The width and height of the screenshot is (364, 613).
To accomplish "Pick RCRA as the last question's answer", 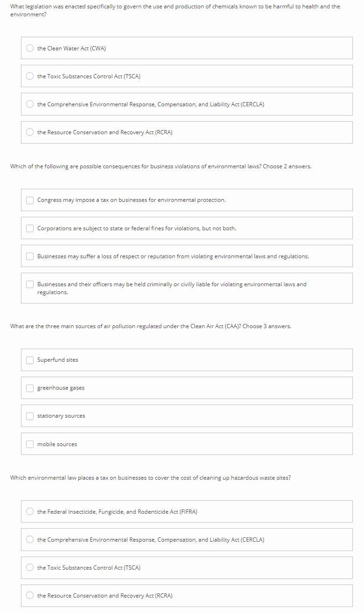I will 29,596.
